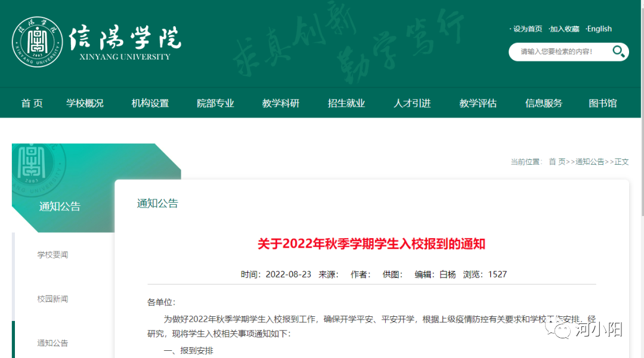
Task: Switch to the English site version
Action: click(x=599, y=29)
